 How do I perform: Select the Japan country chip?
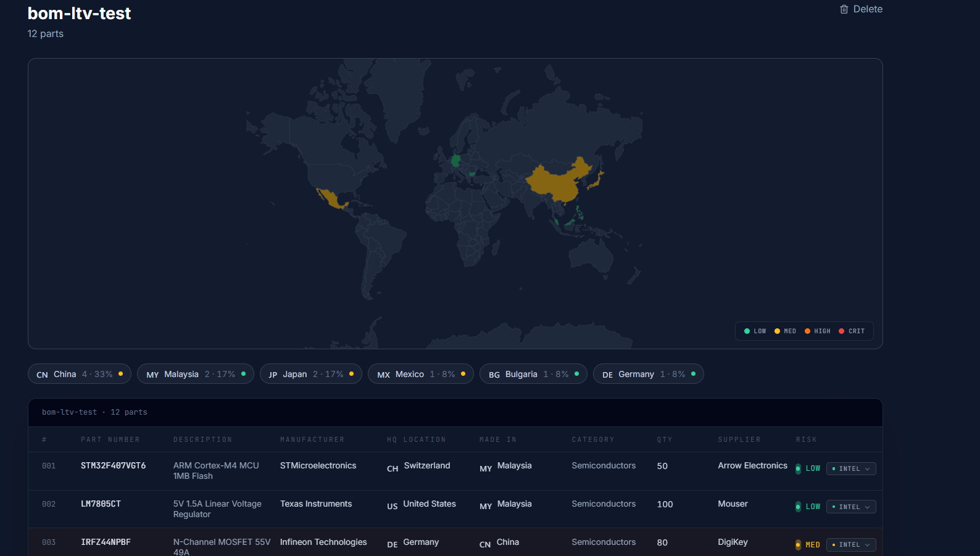[311, 374]
